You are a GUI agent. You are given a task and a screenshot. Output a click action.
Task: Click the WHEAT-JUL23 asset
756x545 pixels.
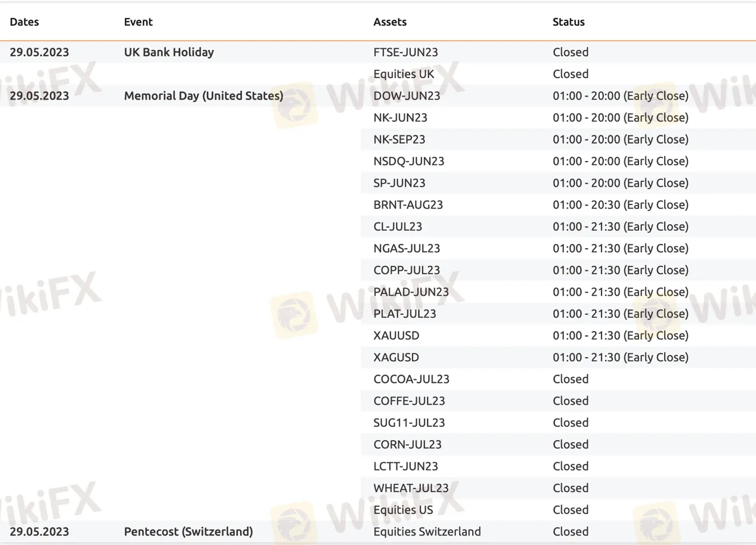pyautogui.click(x=411, y=488)
